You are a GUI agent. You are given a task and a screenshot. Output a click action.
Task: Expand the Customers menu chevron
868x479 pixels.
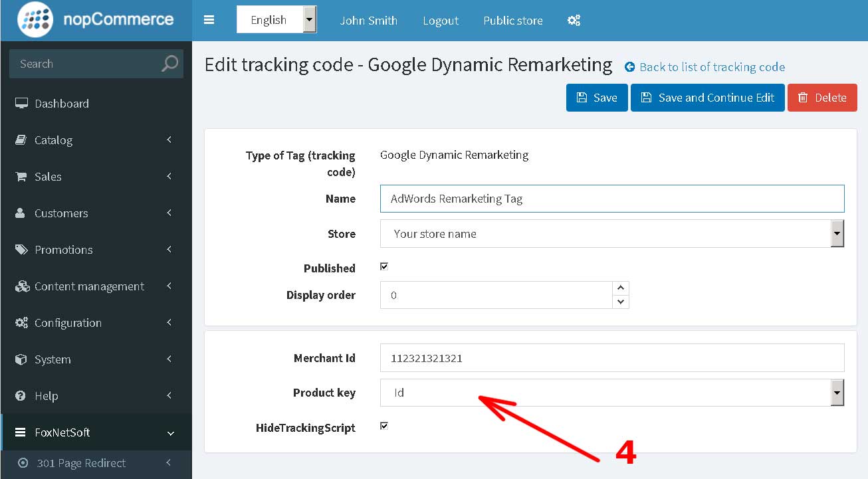pos(169,213)
